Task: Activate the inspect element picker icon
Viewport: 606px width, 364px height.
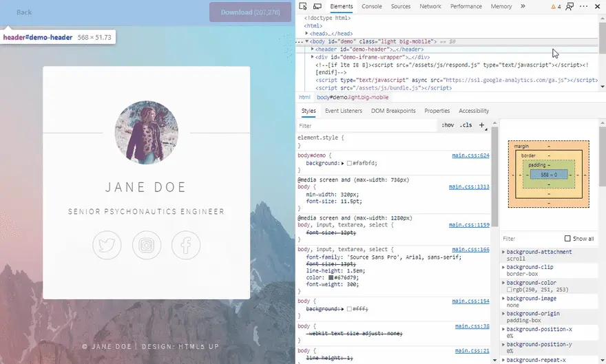Action: click(x=303, y=6)
